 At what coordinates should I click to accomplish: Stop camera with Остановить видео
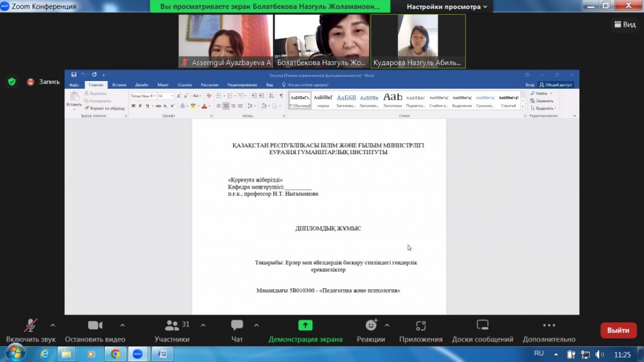tap(95, 325)
